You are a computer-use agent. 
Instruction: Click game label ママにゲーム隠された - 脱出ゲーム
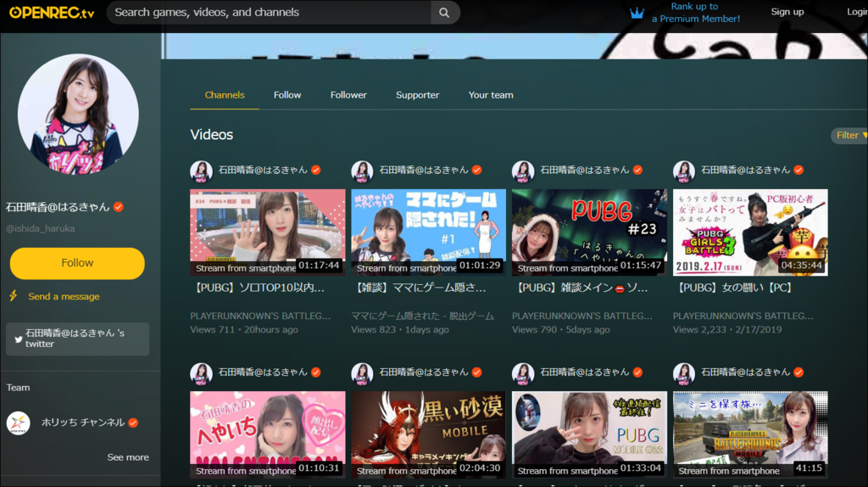pyautogui.click(x=422, y=316)
